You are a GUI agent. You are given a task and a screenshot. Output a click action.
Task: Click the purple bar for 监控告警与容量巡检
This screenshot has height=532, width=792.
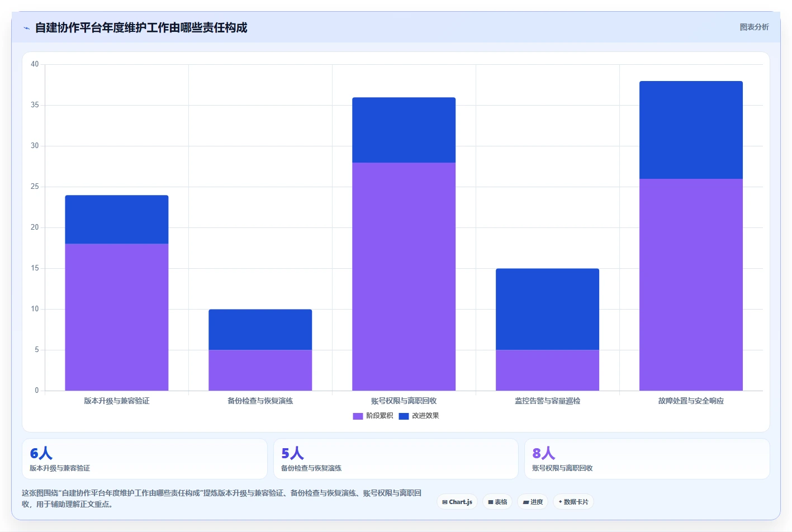point(548,370)
